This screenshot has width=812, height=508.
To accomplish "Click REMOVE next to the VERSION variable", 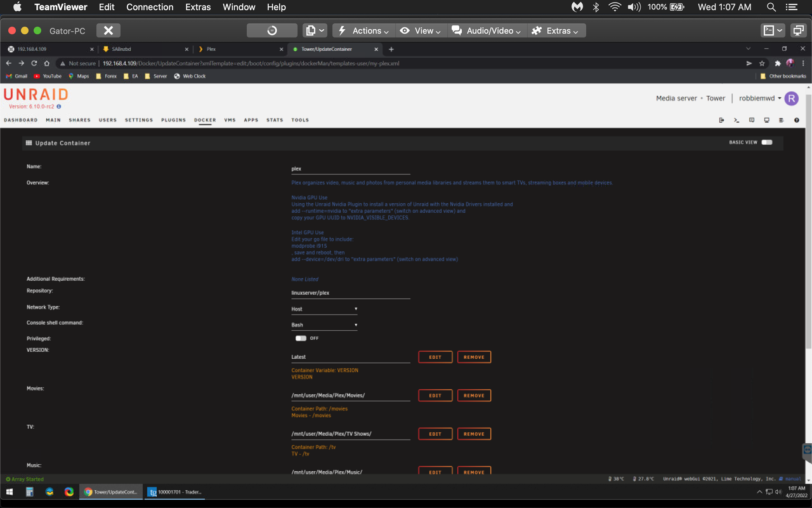I will click(474, 357).
